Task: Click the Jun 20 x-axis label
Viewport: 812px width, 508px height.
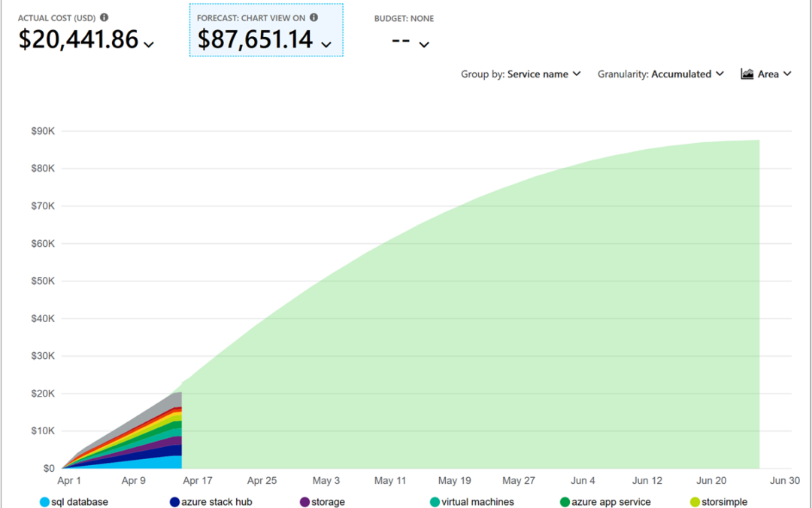Action: coord(711,480)
